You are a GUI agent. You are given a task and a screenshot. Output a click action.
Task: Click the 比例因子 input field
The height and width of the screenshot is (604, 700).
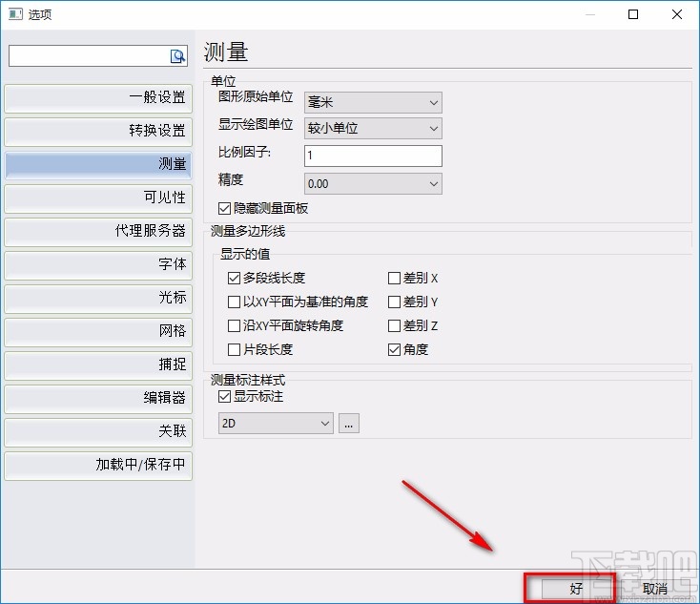pyautogui.click(x=373, y=156)
